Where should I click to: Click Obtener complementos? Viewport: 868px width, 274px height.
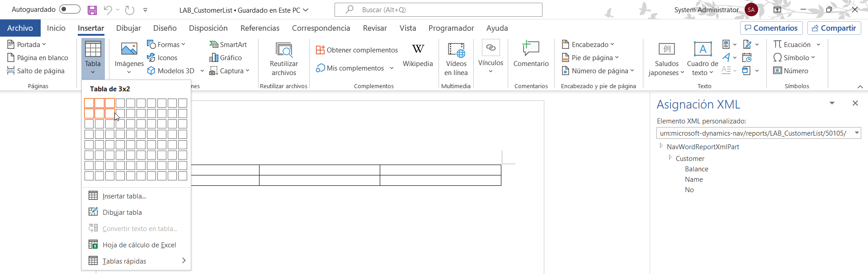(357, 50)
